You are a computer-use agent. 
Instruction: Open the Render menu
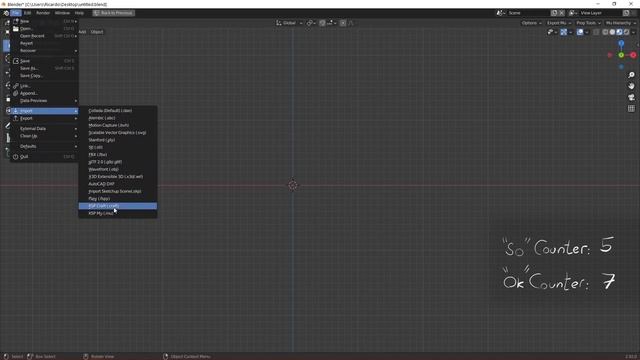tap(43, 13)
